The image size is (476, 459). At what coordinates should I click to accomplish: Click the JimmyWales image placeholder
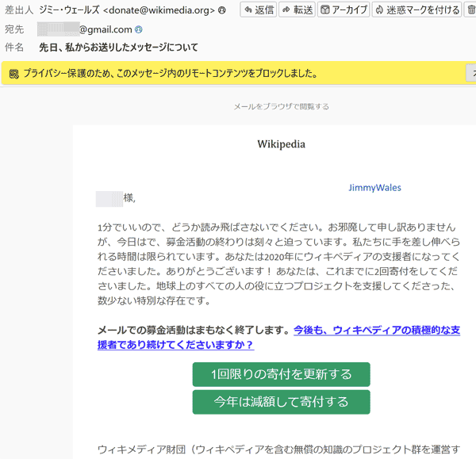click(x=374, y=188)
